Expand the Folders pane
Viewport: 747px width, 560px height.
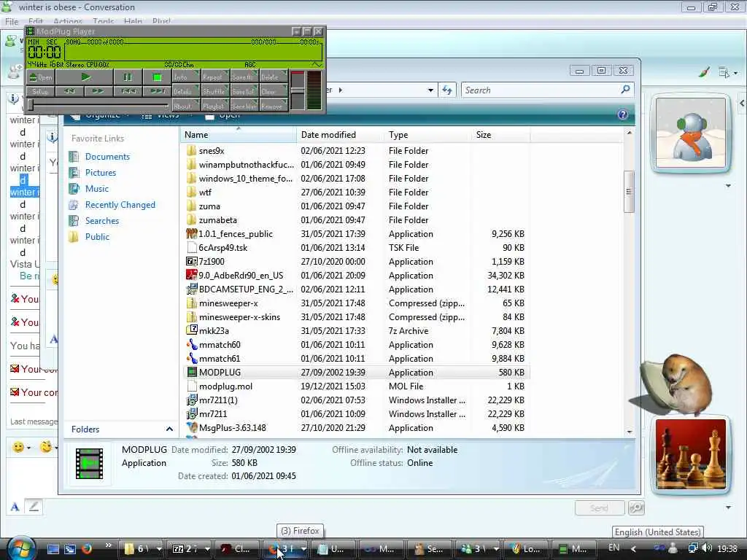[x=169, y=429]
